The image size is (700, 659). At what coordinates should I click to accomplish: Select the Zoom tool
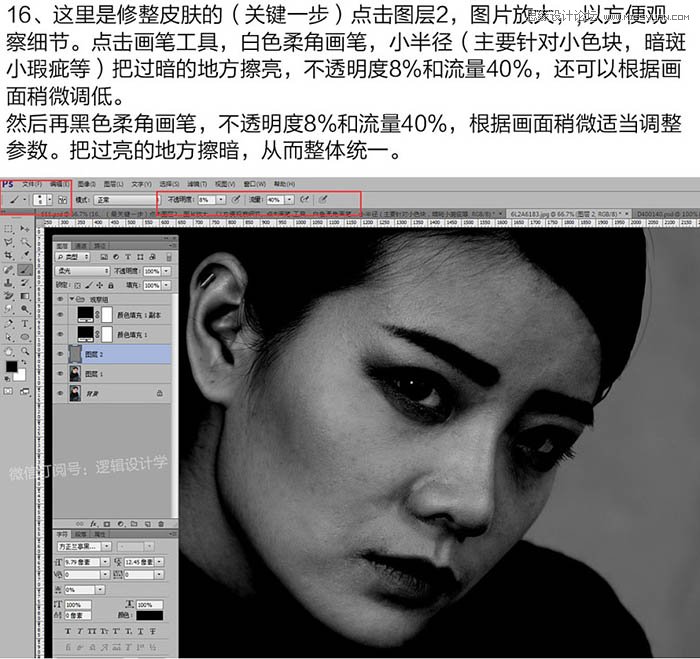(25, 351)
